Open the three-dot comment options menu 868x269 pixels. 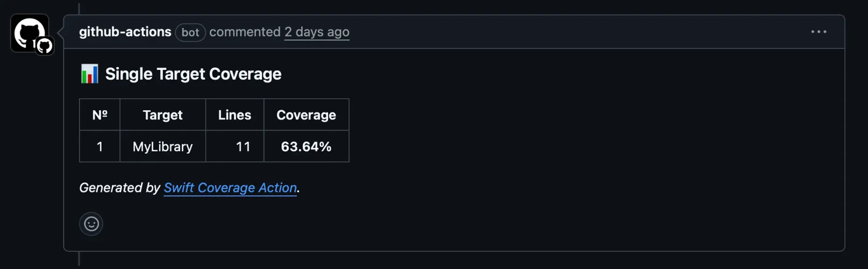coord(819,32)
